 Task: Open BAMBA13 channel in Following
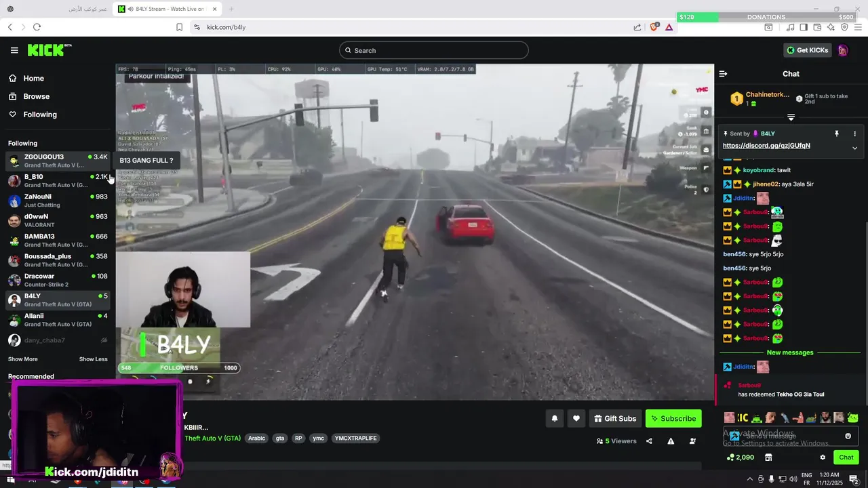point(58,240)
